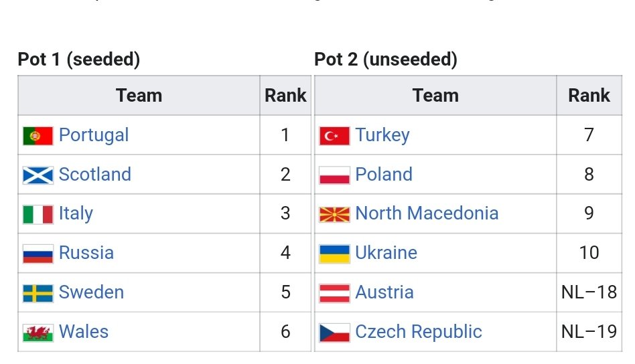Screen dimensions: 635x364
Task: Open the Portugal team link
Action: pos(94,135)
